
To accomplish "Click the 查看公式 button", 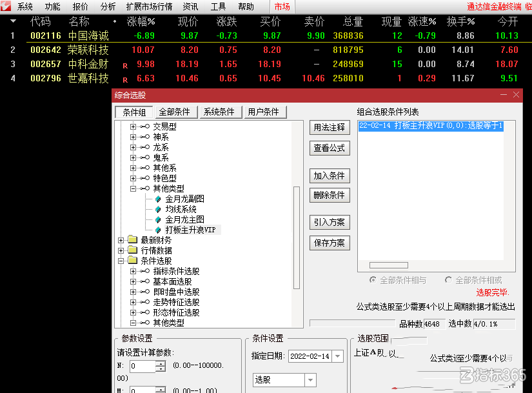I will [330, 148].
